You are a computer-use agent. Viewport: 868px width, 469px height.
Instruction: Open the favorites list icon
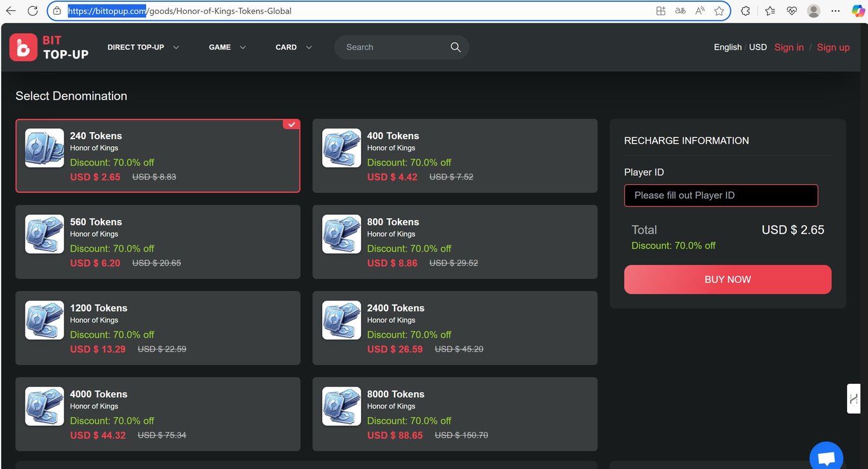[770, 11]
